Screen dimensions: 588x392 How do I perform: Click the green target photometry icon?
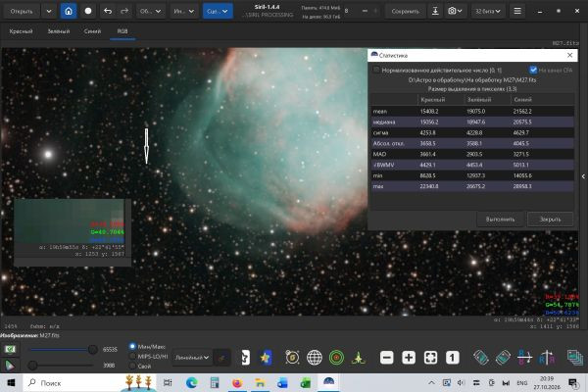click(x=336, y=357)
